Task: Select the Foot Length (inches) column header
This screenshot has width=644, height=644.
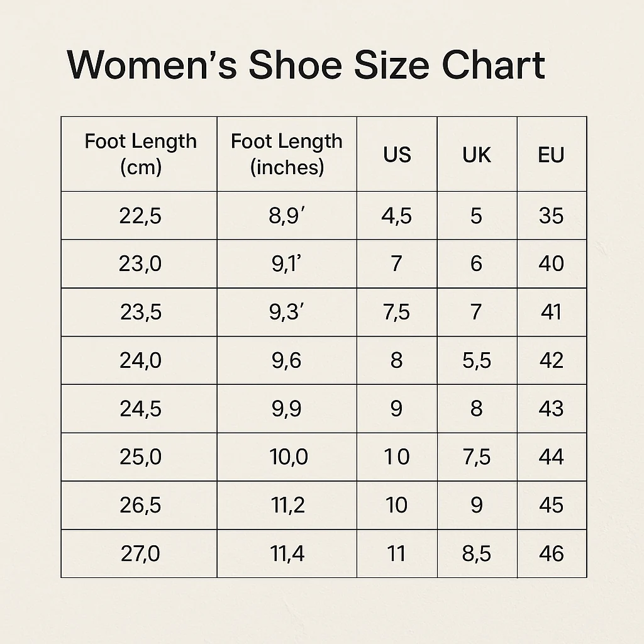Action: pos(287,154)
